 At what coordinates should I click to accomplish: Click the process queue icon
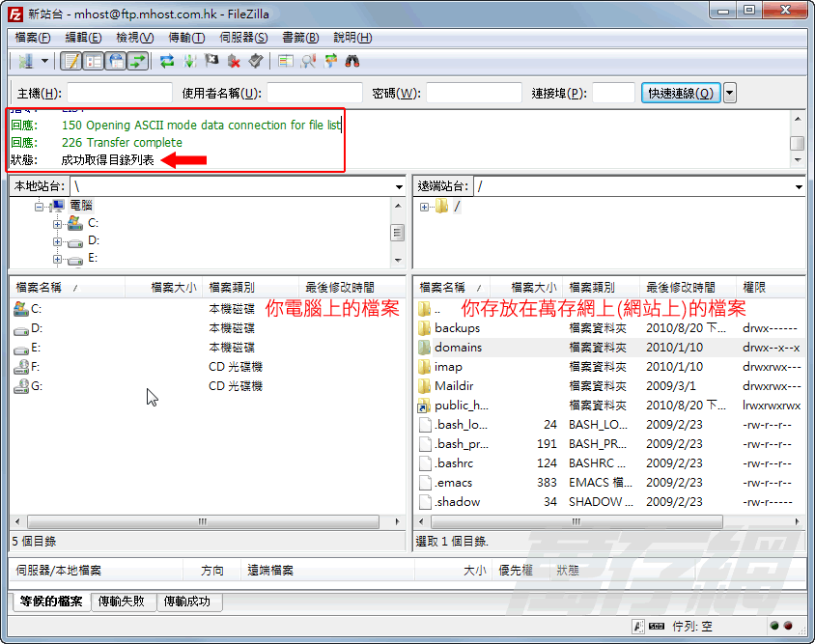pyautogui.click(x=189, y=62)
